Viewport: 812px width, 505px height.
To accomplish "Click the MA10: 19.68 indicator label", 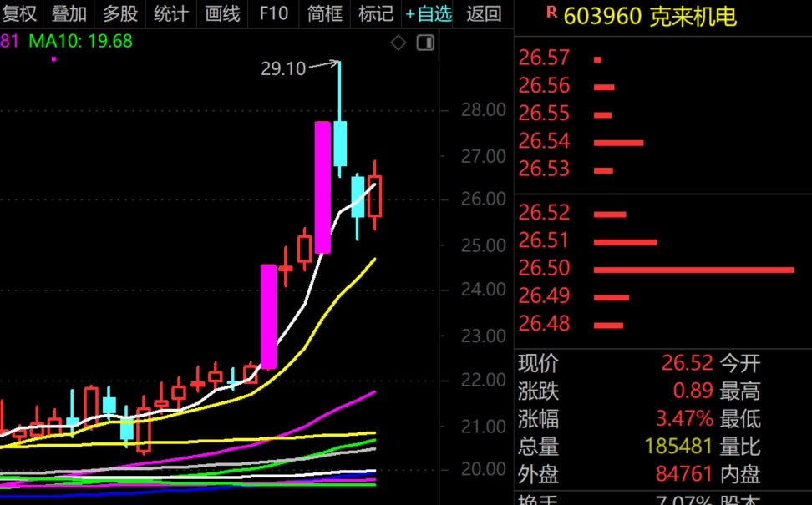I will click(x=80, y=41).
